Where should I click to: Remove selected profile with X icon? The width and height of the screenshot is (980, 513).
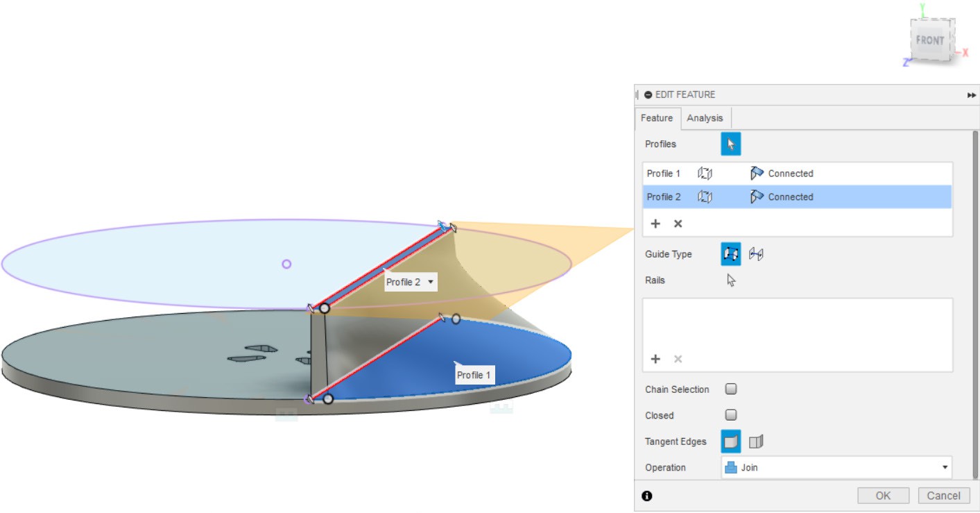click(x=678, y=224)
